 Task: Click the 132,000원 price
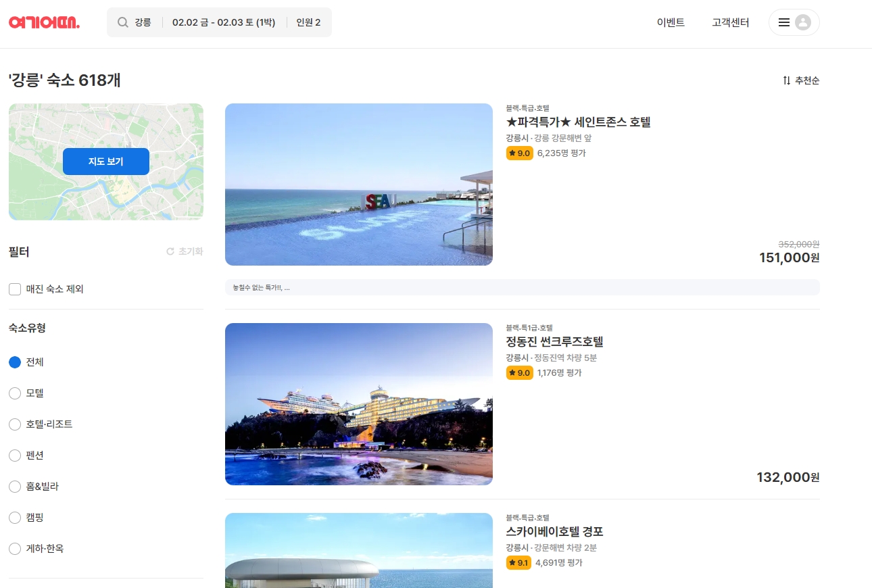(788, 478)
